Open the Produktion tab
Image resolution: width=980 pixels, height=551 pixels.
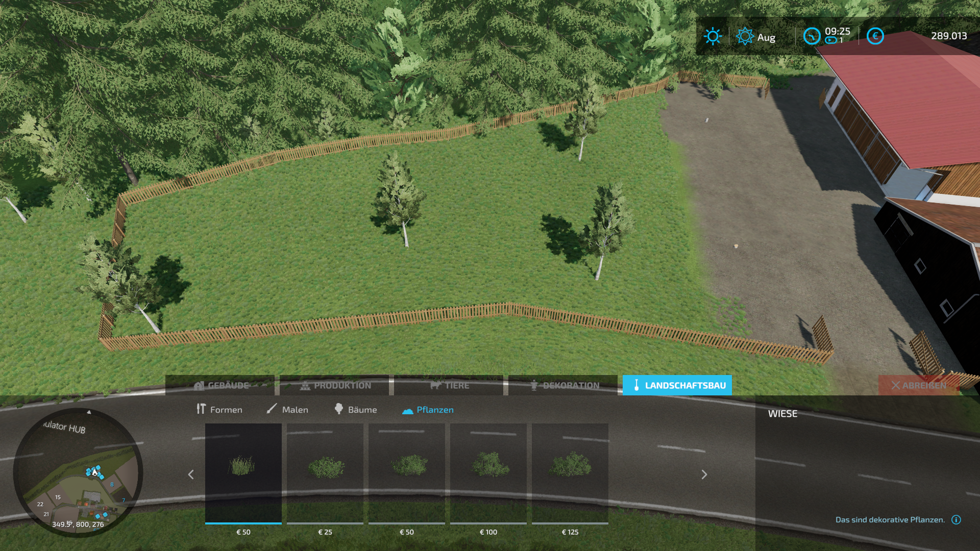tap(334, 385)
